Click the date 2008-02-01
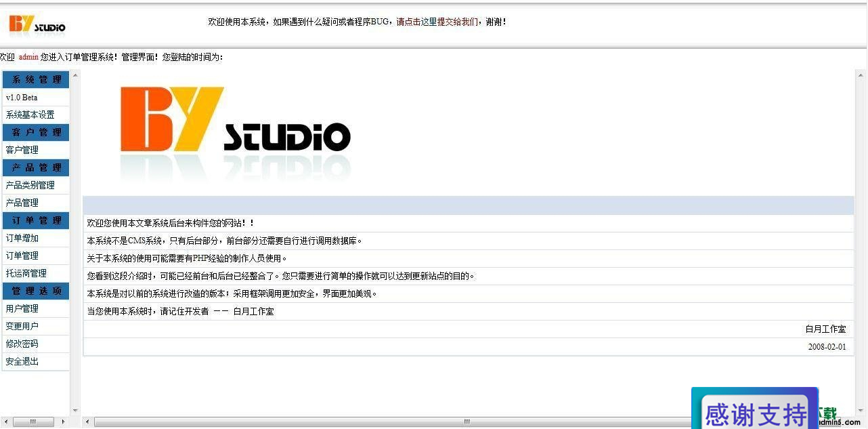Viewport: 868px width, 429px height. (827, 347)
